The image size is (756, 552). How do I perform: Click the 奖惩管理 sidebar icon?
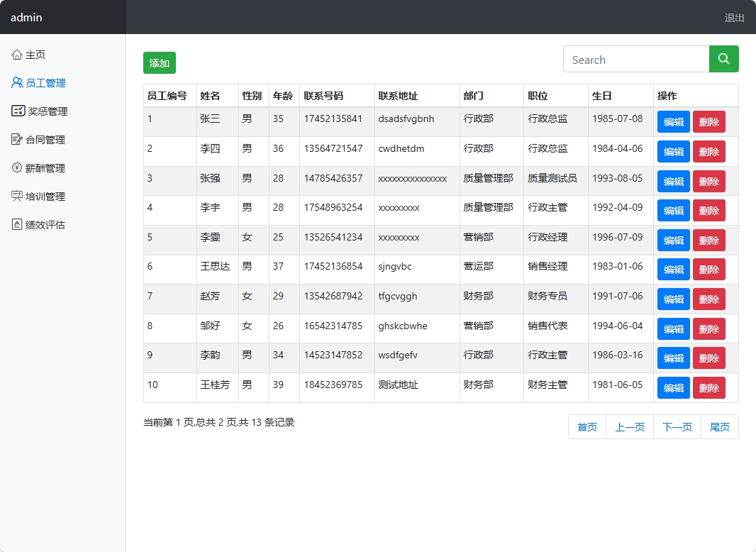coord(16,111)
